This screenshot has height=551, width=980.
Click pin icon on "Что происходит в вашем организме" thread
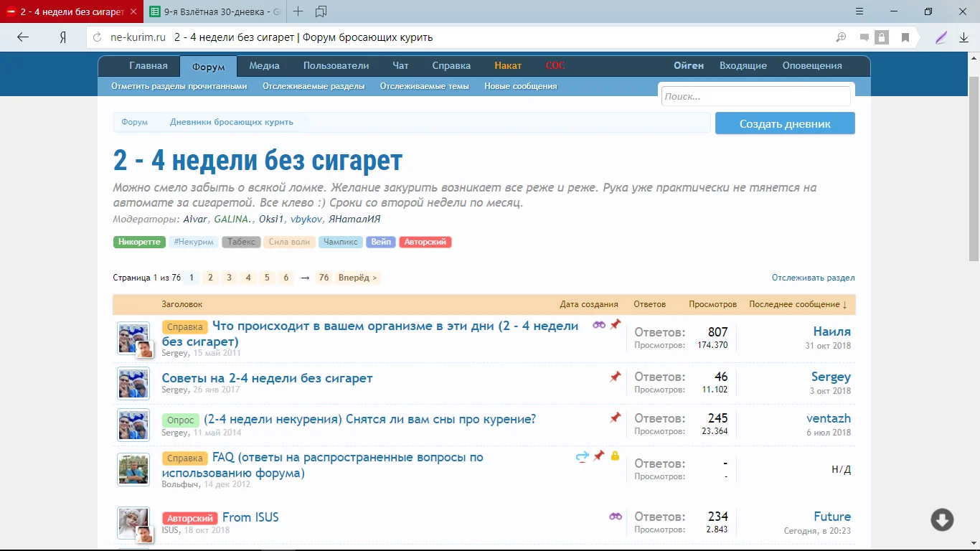(616, 325)
